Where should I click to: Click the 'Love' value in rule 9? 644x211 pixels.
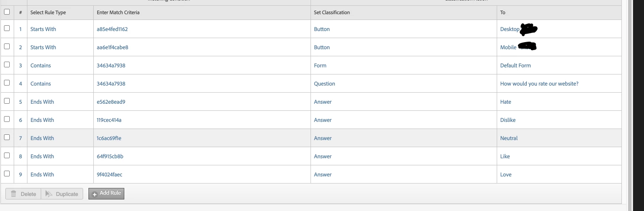[506, 175]
